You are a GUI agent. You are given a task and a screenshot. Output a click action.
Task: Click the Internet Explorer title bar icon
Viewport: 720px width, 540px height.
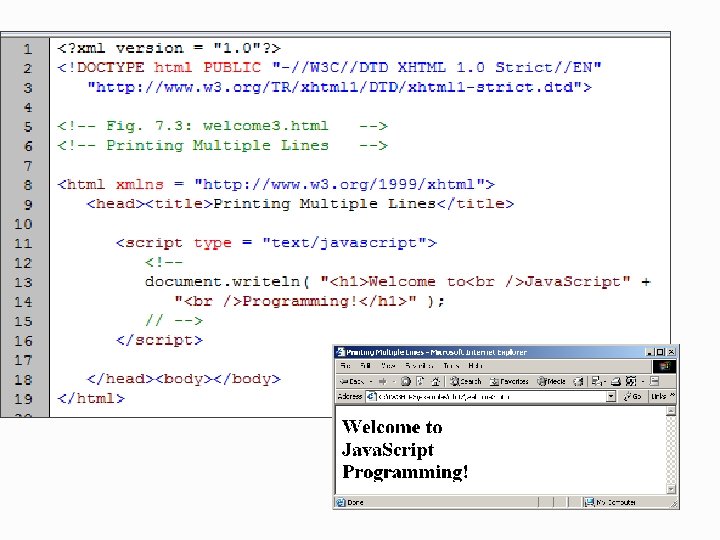point(340,352)
